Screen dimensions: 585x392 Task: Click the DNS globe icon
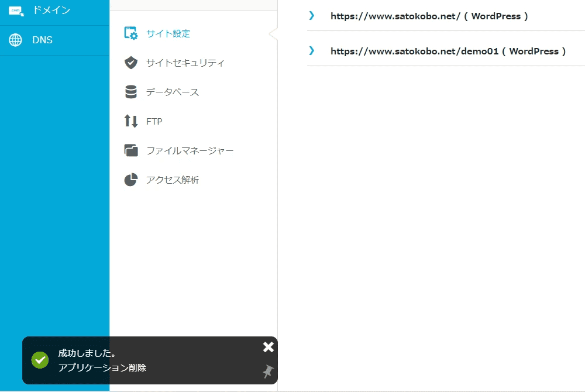[15, 40]
